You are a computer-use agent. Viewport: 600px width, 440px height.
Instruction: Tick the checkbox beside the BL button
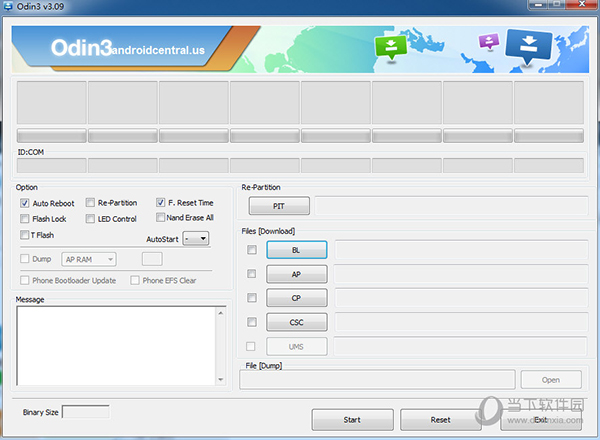(x=252, y=250)
